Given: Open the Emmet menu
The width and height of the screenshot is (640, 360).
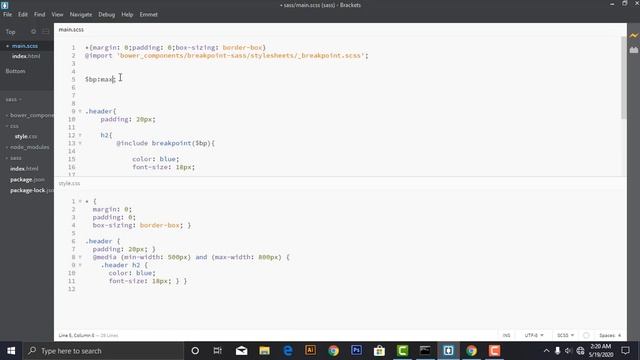Looking at the screenshot, I should coord(149,14).
